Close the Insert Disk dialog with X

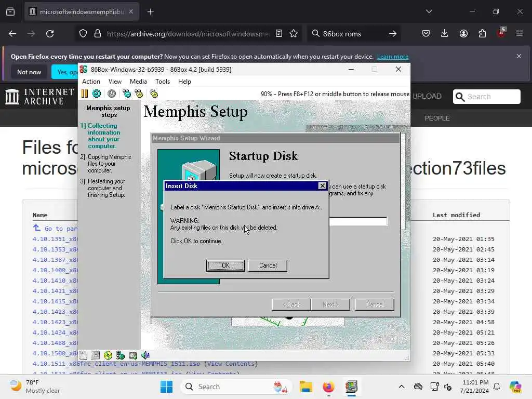(x=322, y=186)
